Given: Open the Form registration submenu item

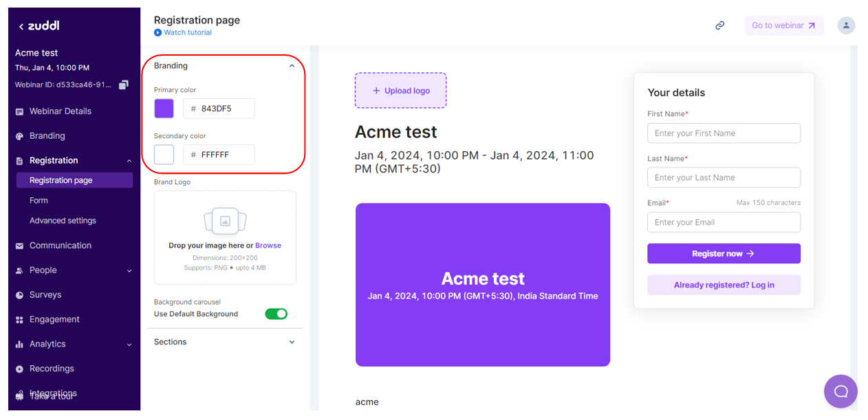Looking at the screenshot, I should [39, 201].
